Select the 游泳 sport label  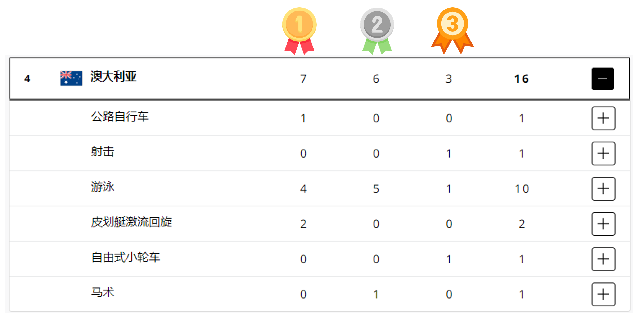[103, 187]
